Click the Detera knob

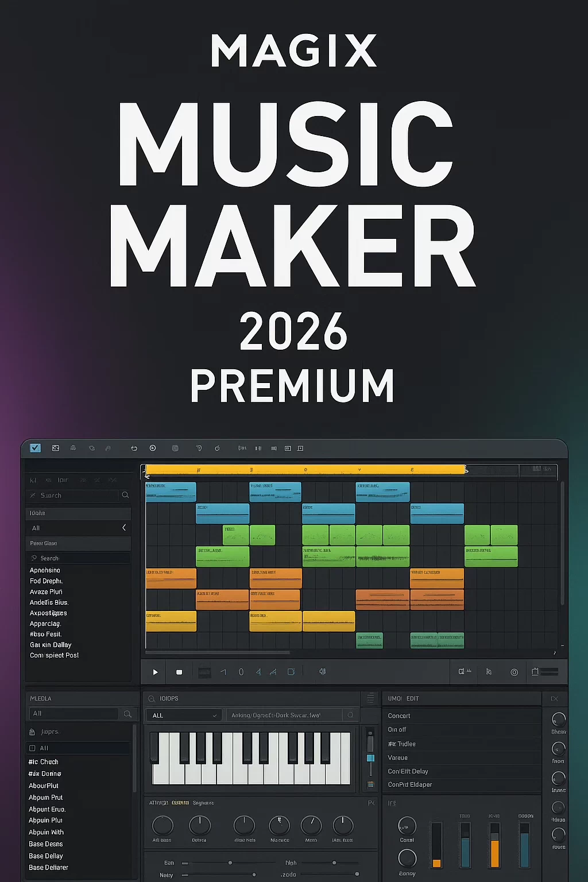click(x=200, y=825)
